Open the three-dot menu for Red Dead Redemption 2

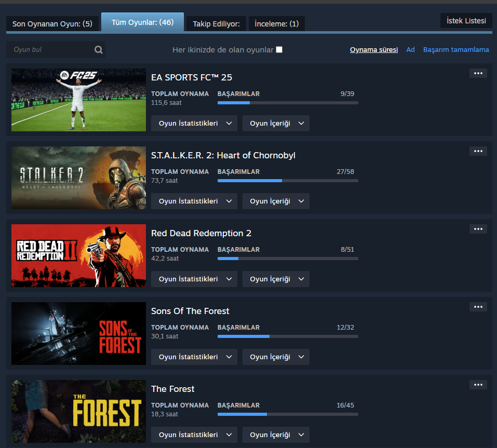478,229
